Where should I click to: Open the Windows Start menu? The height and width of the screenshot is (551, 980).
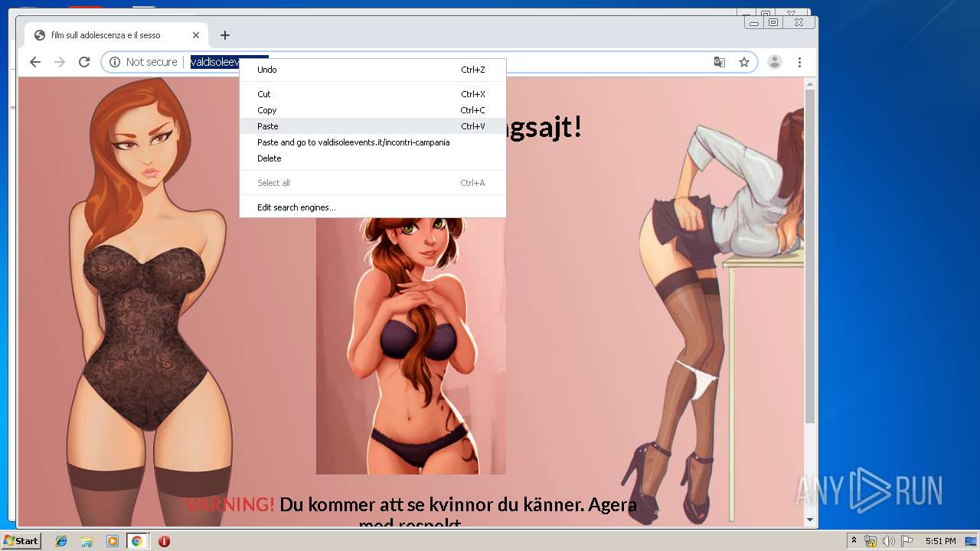pos(21,541)
